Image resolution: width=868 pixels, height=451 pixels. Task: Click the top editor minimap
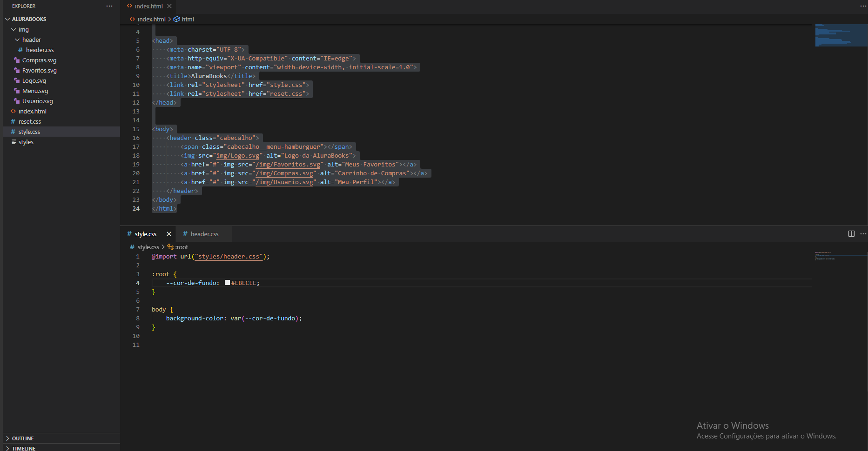click(x=841, y=35)
